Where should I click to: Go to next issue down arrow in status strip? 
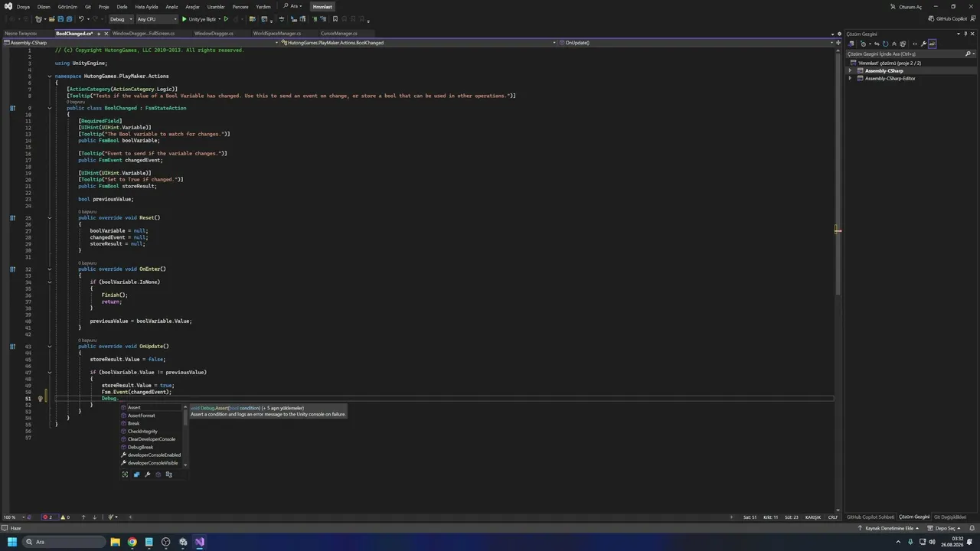pyautogui.click(x=95, y=517)
